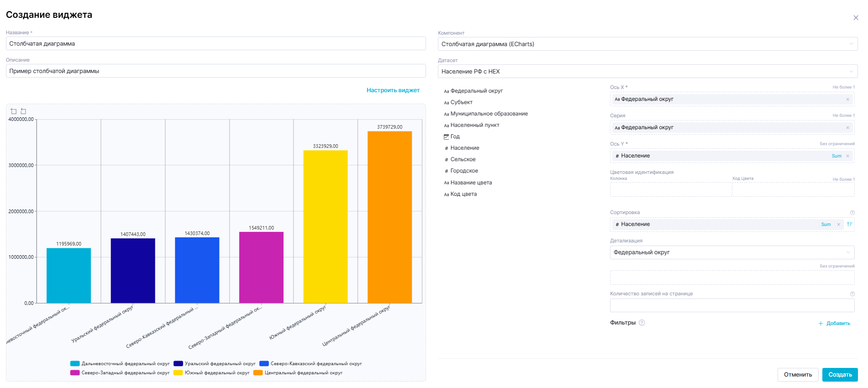Screen dimensions: 868x388
Task: Hide Уральский федеральный округ legend series
Action: pos(220,364)
